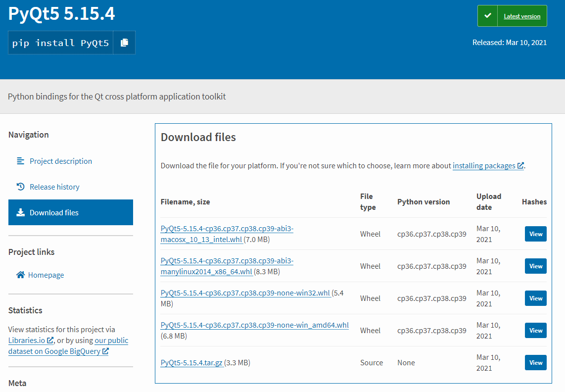Click the Release history clock icon
The width and height of the screenshot is (565, 392).
point(21,187)
